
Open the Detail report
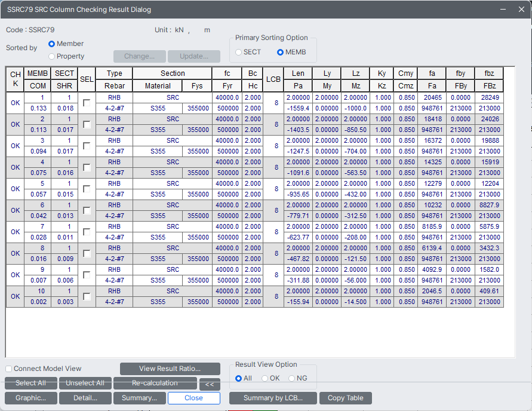click(85, 398)
